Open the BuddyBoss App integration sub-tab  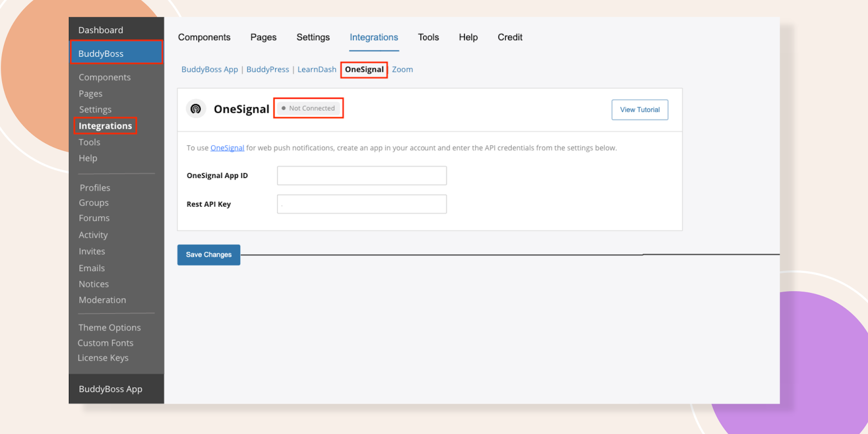209,69
